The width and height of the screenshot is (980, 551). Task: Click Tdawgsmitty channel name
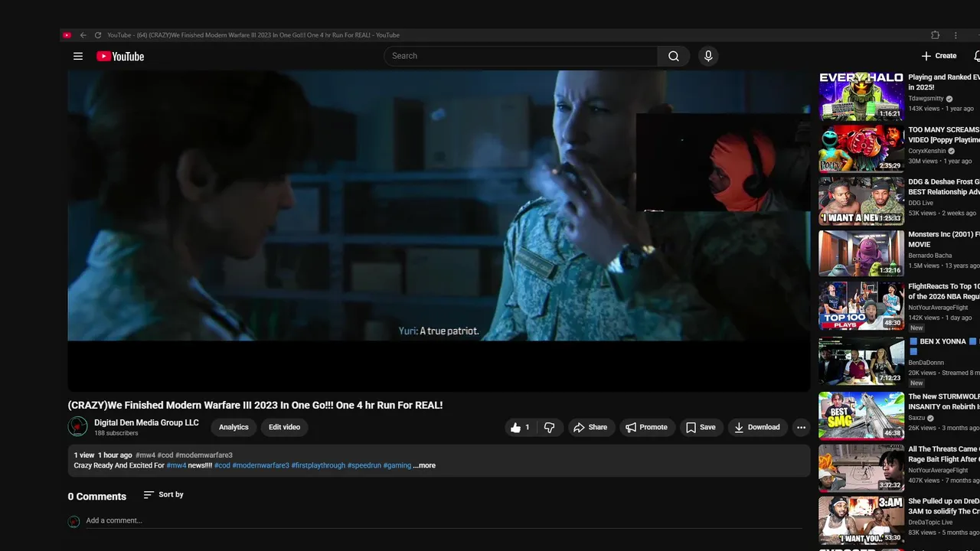(x=926, y=99)
